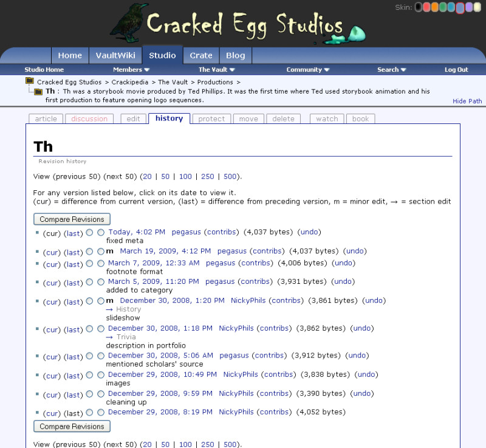The image size is (486, 448).
Task: Select the orange skin swatch
Action: [435, 7]
